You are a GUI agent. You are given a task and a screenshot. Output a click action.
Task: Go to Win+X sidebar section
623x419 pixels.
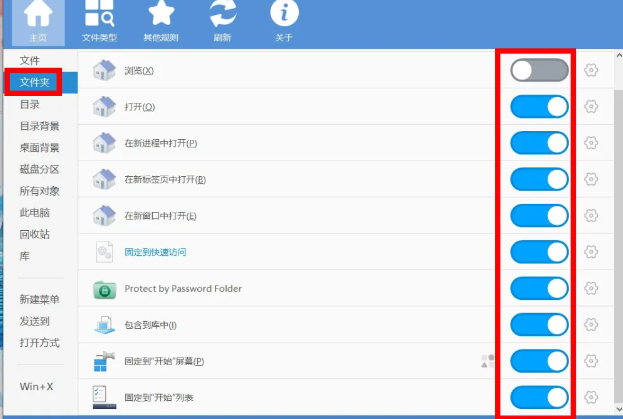36,386
